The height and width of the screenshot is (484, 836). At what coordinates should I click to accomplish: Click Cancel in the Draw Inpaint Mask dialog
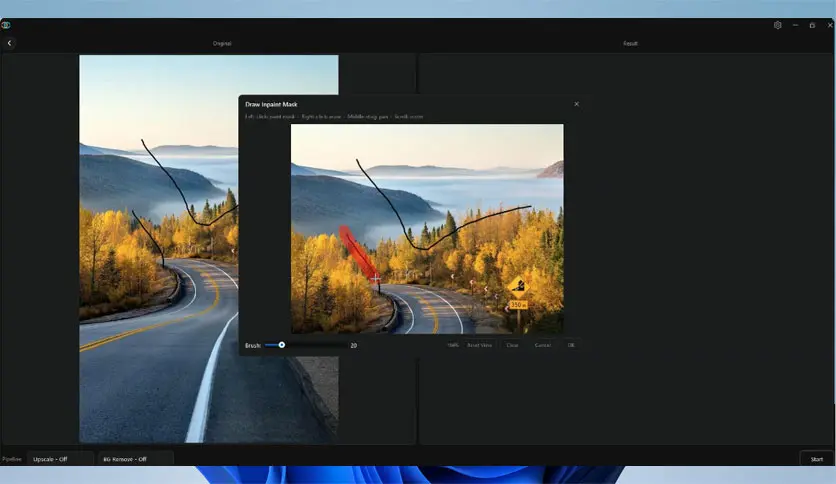(543, 345)
